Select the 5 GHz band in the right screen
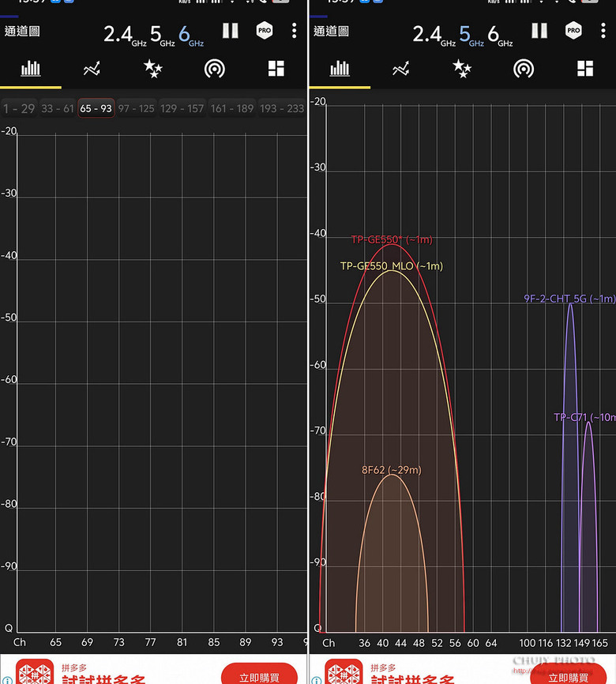The height and width of the screenshot is (684, 616). pyautogui.click(x=471, y=36)
